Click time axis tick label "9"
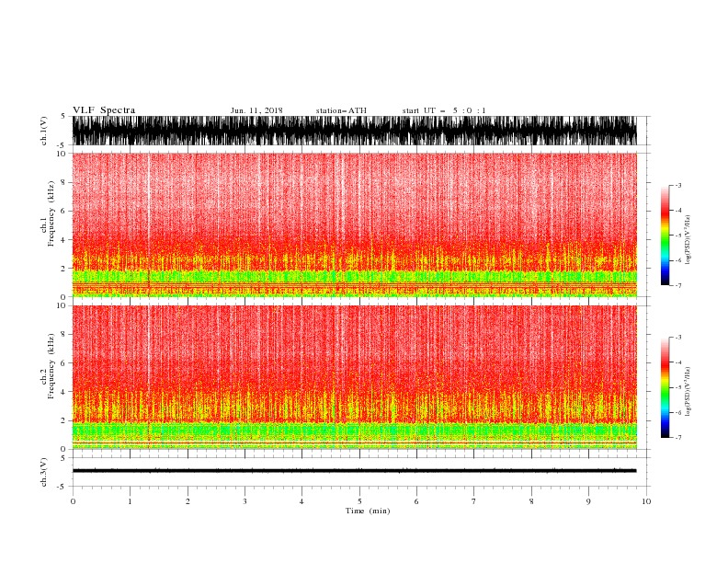Image resolution: width=728 pixels, height=563 pixels. tap(588, 501)
